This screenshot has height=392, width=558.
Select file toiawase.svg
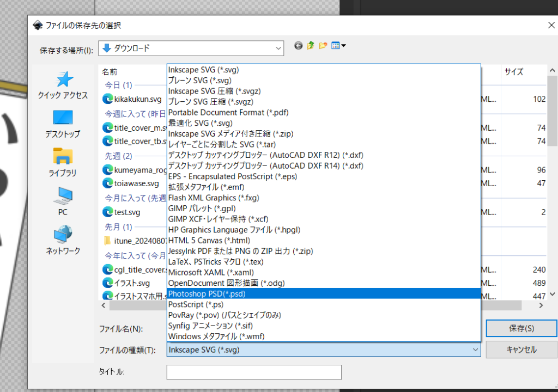pos(131,183)
